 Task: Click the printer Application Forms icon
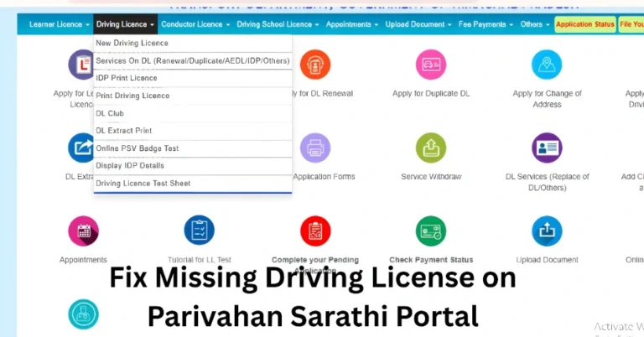point(315,148)
